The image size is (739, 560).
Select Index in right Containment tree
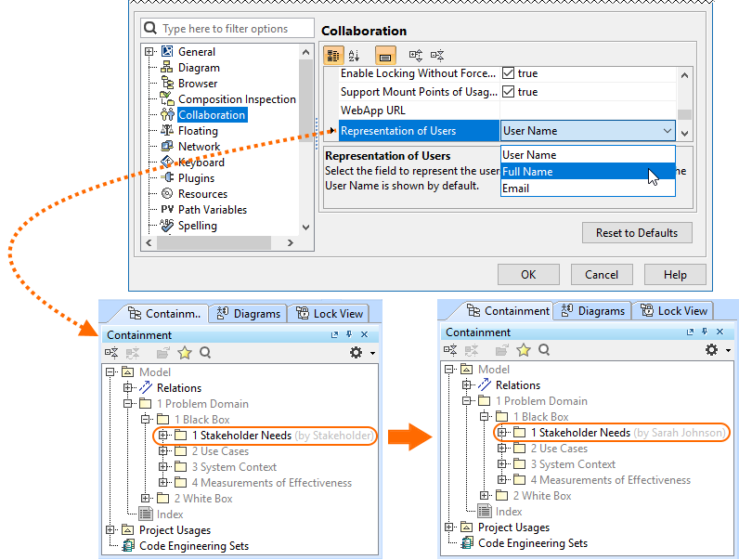click(x=509, y=512)
